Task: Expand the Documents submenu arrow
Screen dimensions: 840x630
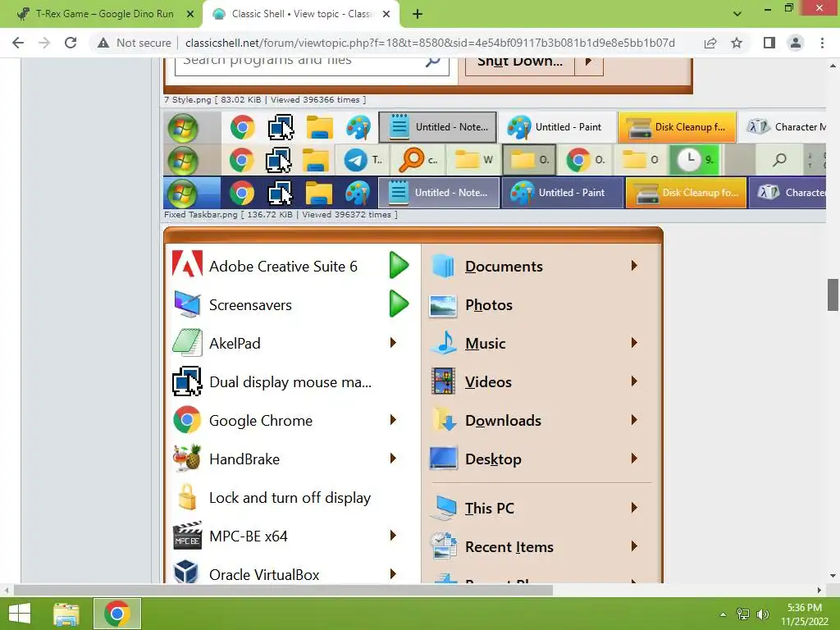Action: (634, 265)
